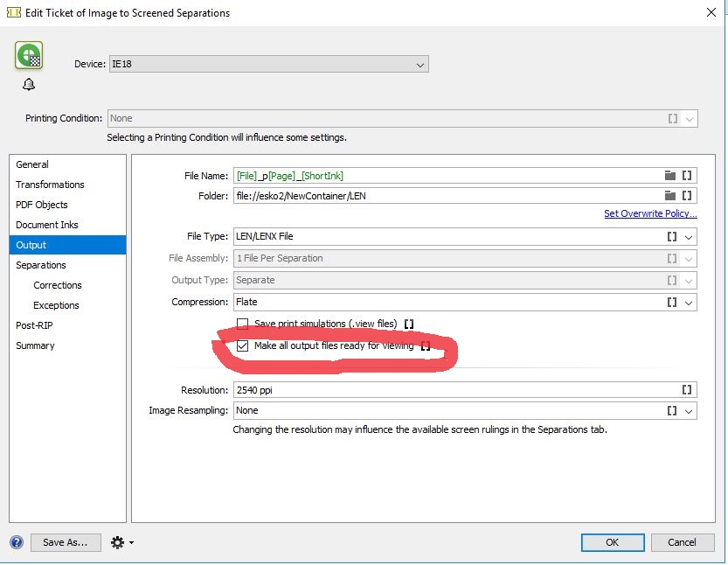The height and width of the screenshot is (565, 728).
Task: Select the Document Inks section
Action: (68, 225)
